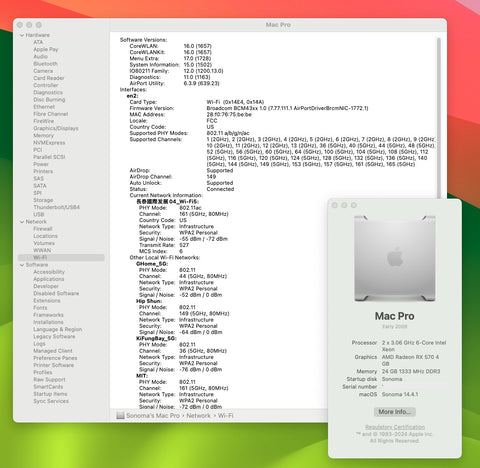The image size is (480, 468).
Task: Select NVMExpress in the sidebar
Action: 49,143
